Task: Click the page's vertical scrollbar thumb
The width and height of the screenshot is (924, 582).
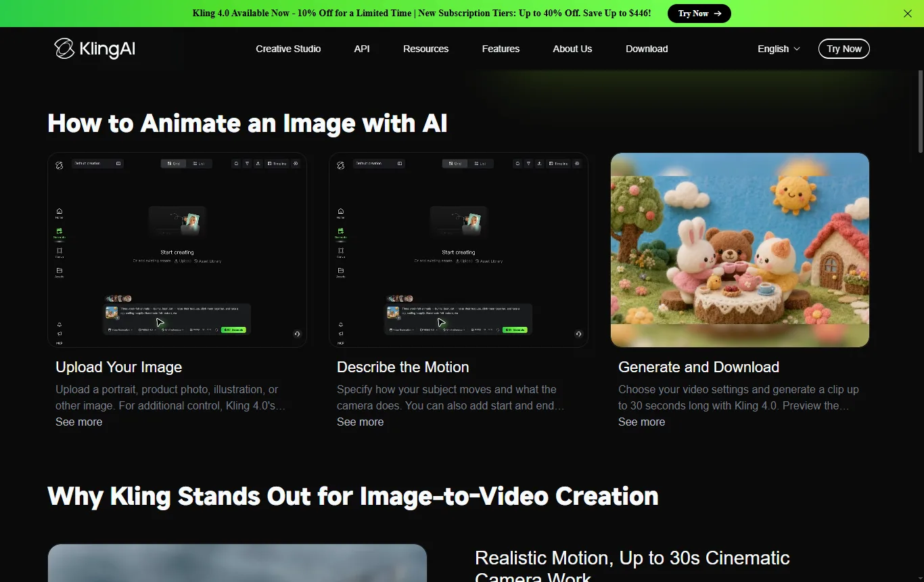Action: pos(921,111)
